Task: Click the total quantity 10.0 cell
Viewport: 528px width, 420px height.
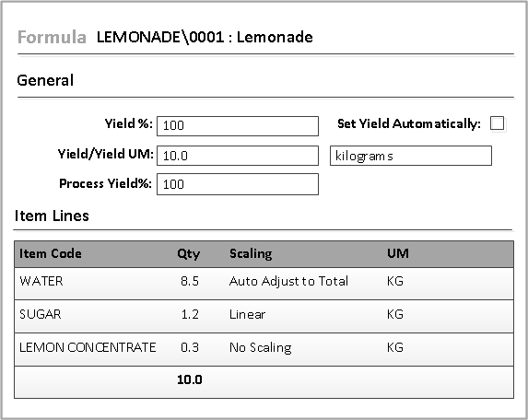Action: click(190, 379)
